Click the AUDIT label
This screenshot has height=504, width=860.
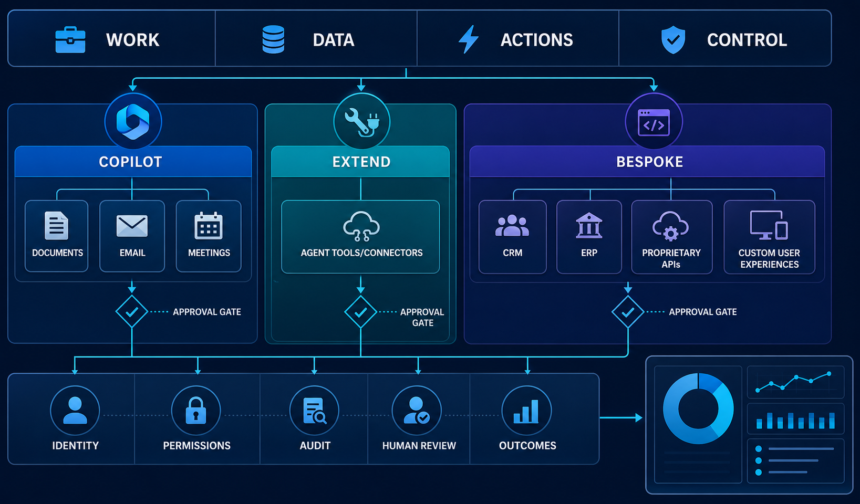[315, 445]
